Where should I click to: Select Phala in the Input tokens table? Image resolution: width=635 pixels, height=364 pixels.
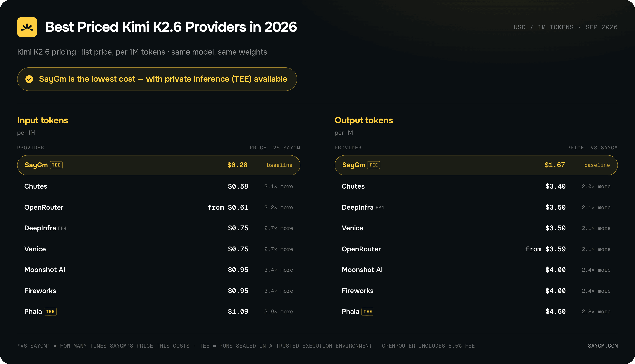click(33, 312)
